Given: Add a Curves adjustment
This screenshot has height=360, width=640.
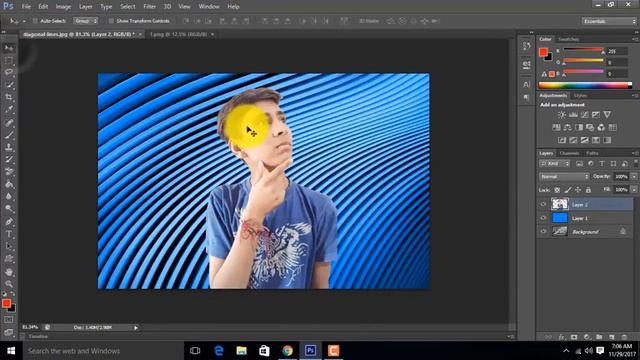Looking at the screenshot, I should click(x=584, y=115).
